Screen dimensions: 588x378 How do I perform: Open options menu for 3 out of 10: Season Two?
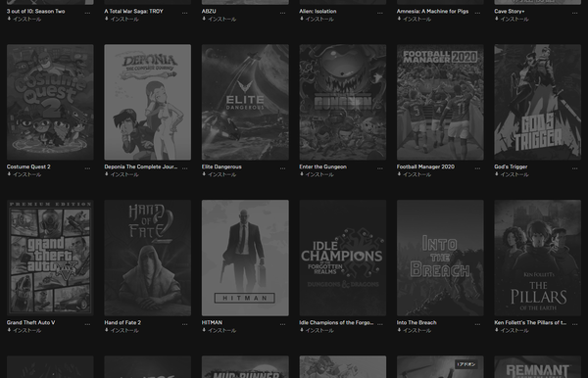tap(87, 13)
